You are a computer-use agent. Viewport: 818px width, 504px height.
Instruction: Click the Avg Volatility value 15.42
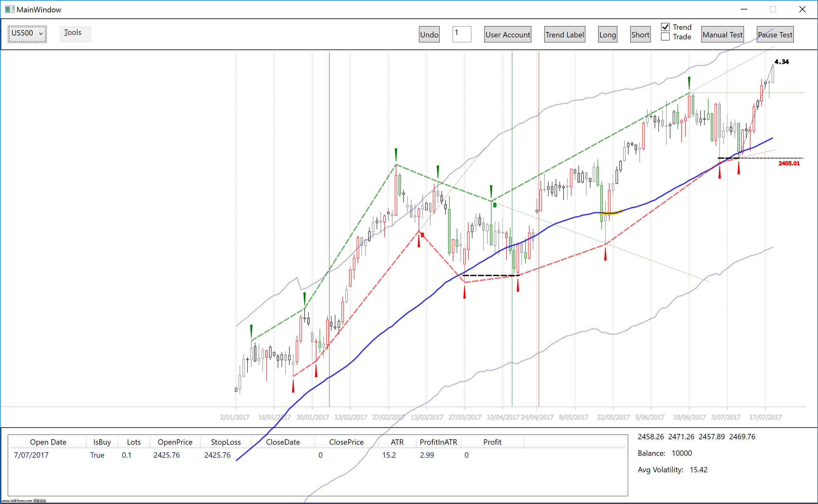click(698, 470)
